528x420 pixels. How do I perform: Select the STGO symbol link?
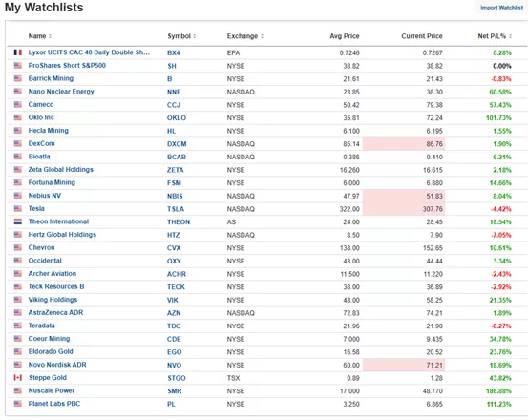[x=177, y=378]
